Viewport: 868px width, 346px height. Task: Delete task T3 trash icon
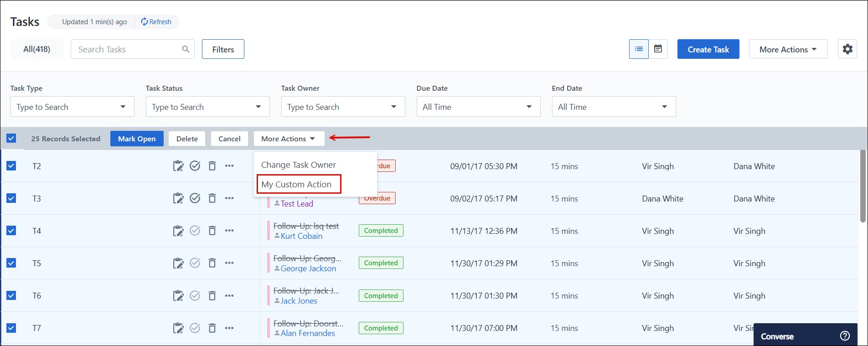coord(212,198)
